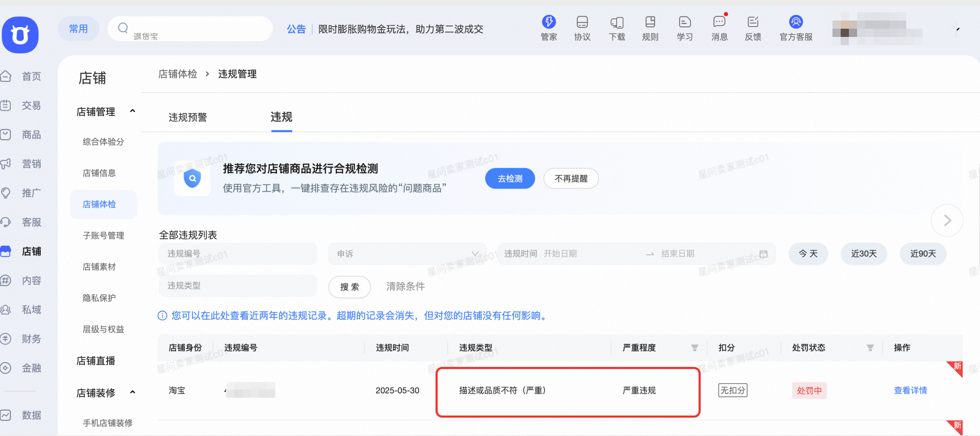Click the 违规类型 input field
The width and height of the screenshot is (980, 436).
point(238,286)
